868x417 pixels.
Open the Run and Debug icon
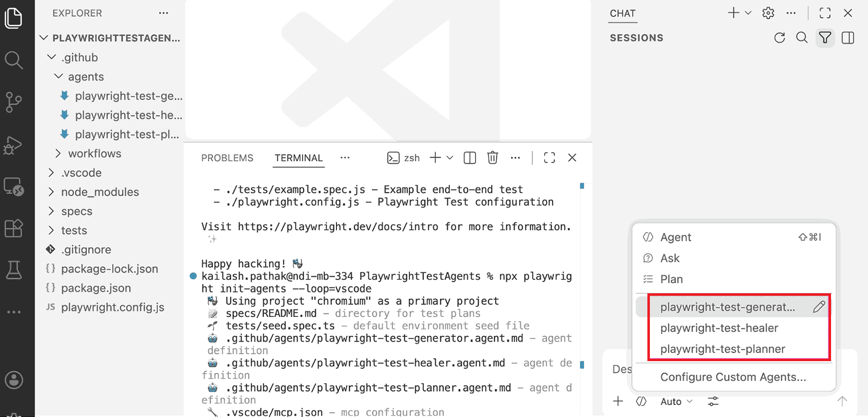pos(13,145)
